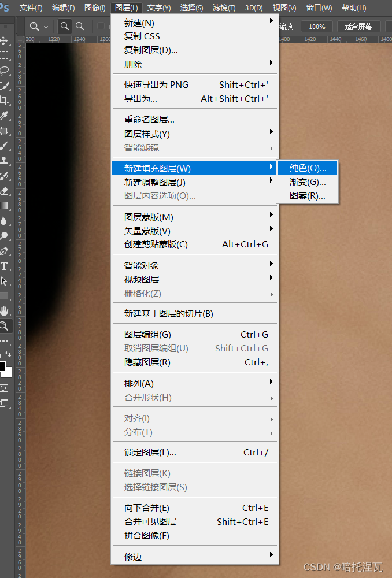Open the Zoom tool preset picker chevron

coord(46,27)
